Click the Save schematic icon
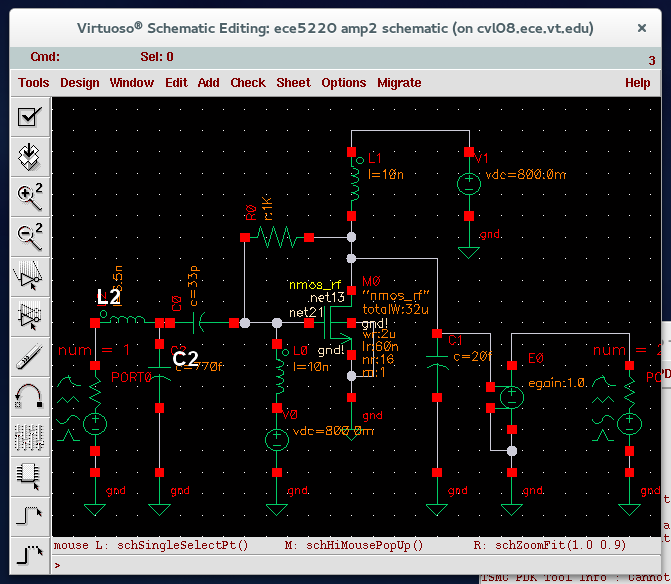The height and width of the screenshot is (584, 671). click(30, 157)
